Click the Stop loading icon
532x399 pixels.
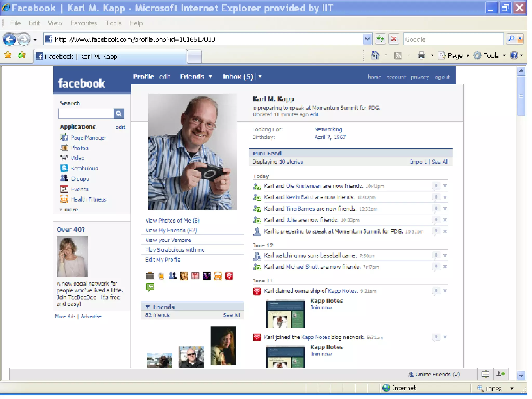point(394,39)
